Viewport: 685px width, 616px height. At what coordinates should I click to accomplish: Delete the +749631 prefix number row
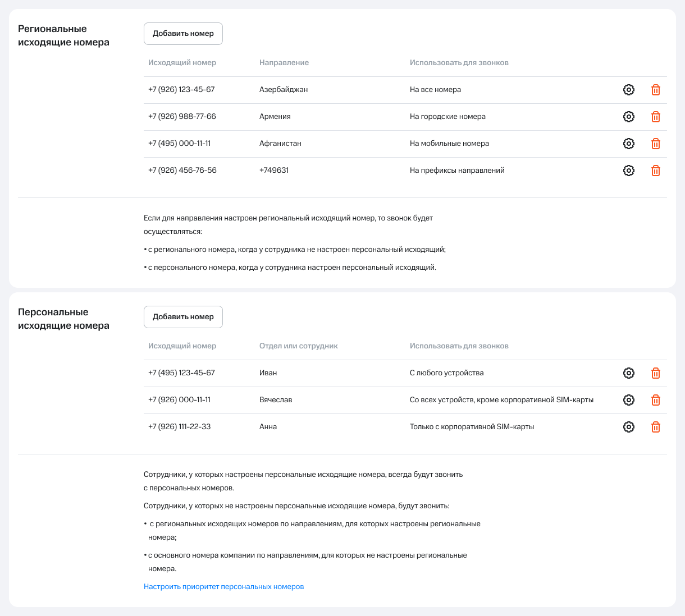(655, 171)
